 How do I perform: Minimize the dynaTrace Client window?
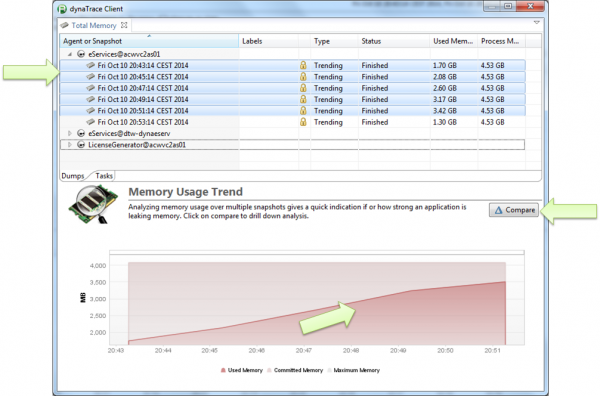pos(492,6)
